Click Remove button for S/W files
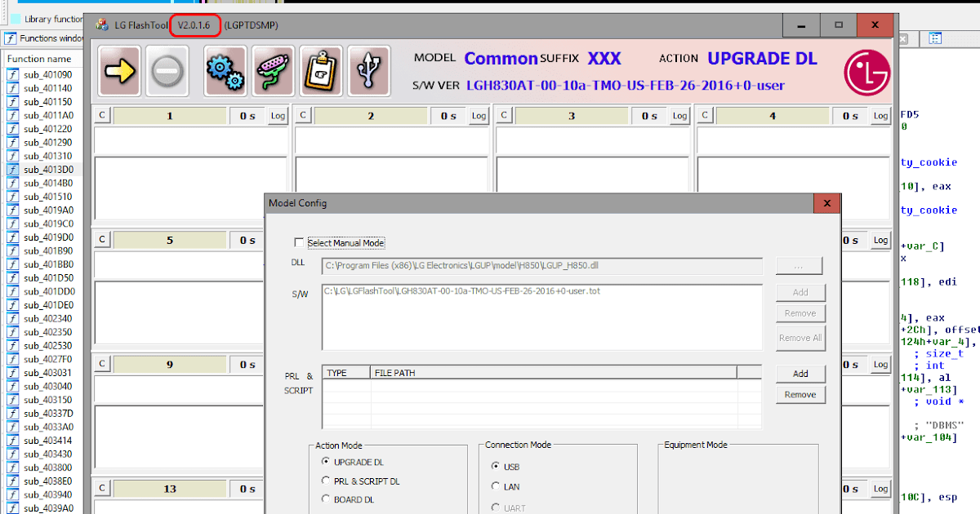The height and width of the screenshot is (514, 980). click(x=800, y=313)
